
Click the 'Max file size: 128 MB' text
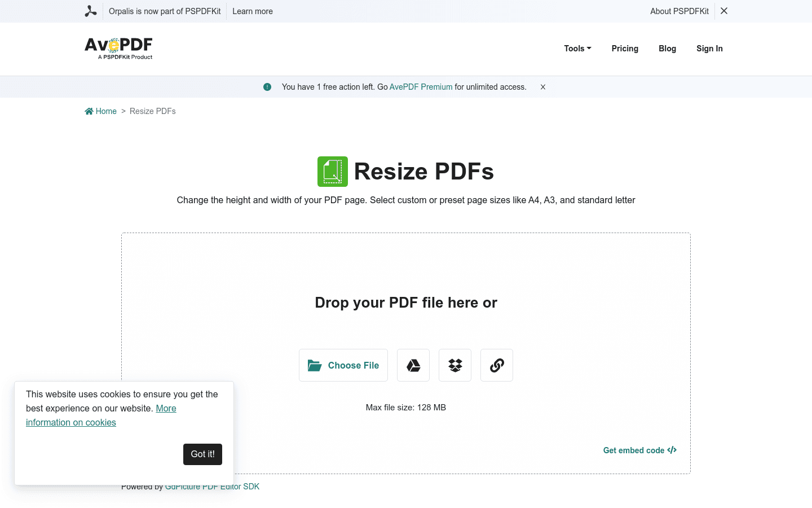tap(406, 408)
